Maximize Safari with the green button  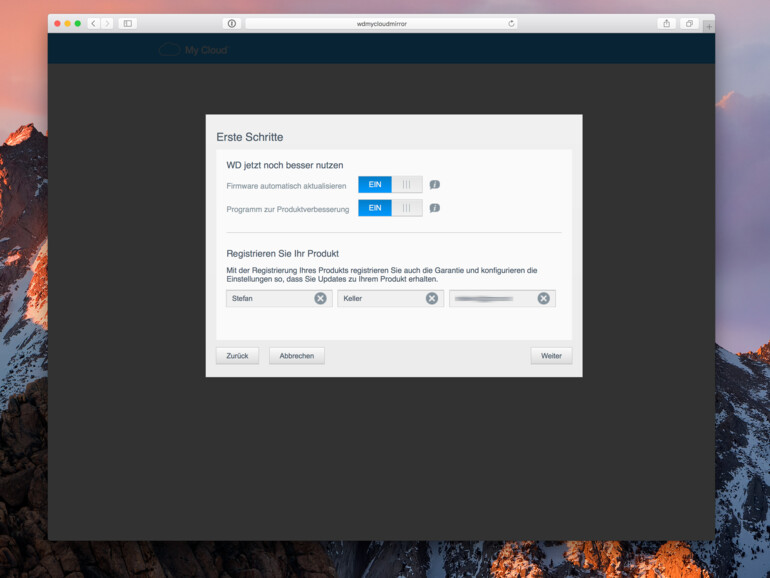coord(78,24)
